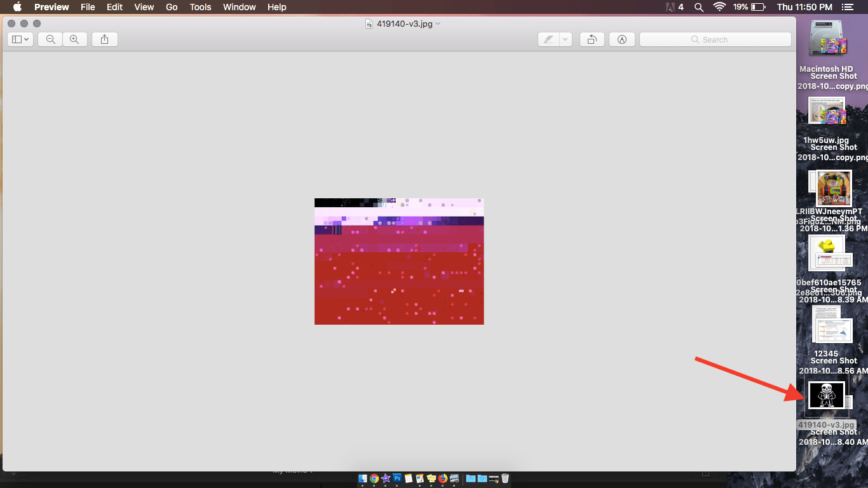Viewport: 868px width, 488px height.
Task: Click the battery status indicator
Action: click(749, 7)
